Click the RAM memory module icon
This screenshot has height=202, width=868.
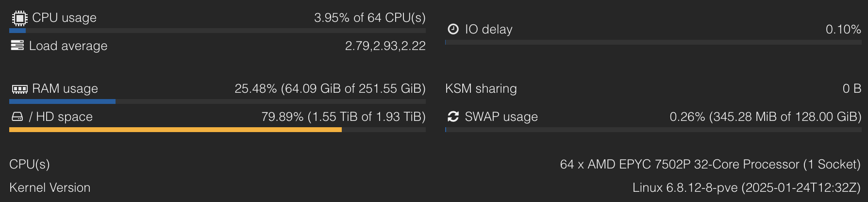coord(19,89)
